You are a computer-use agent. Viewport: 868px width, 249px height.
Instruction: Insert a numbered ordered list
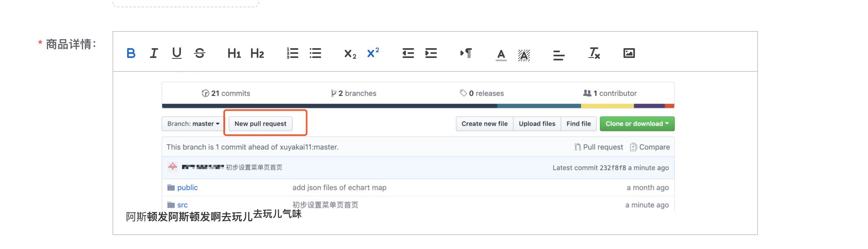(x=292, y=53)
